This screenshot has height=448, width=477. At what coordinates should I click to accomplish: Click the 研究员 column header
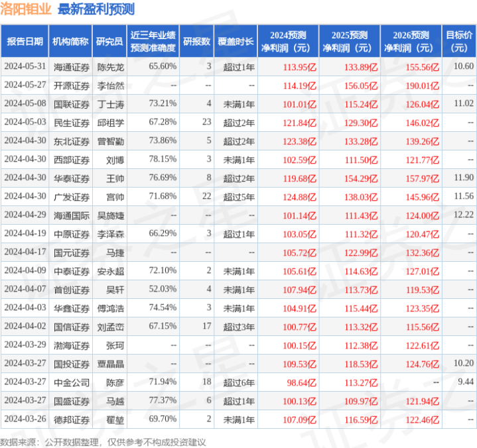pos(109,41)
